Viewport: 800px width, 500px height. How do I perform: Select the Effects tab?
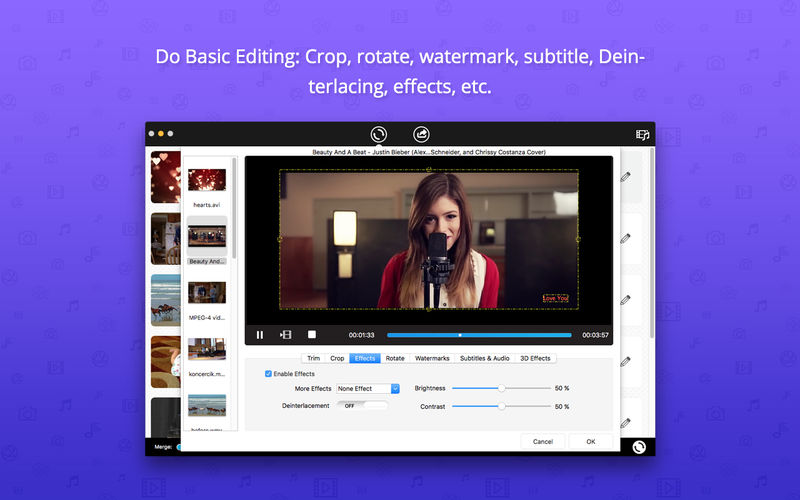(x=365, y=358)
